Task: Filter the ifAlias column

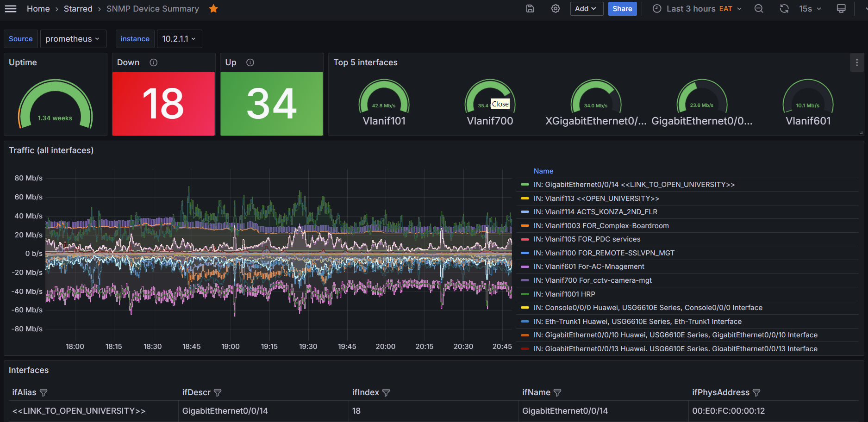Action: click(x=44, y=393)
